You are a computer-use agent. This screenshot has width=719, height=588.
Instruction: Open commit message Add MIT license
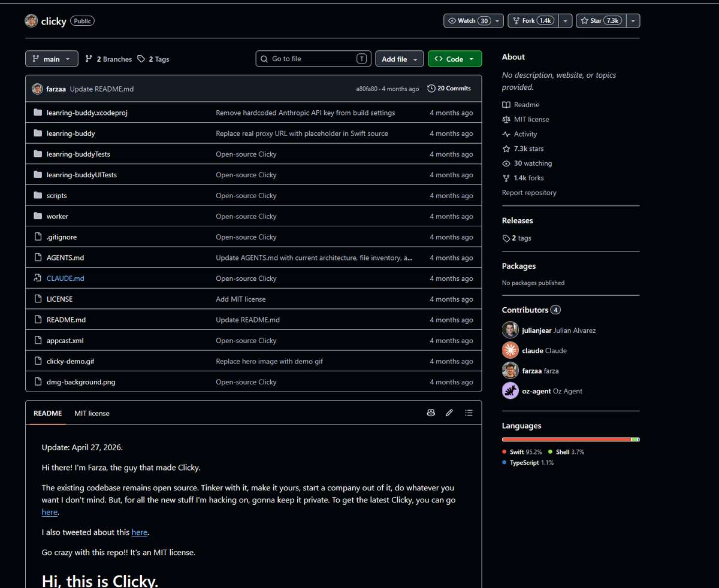(x=241, y=299)
